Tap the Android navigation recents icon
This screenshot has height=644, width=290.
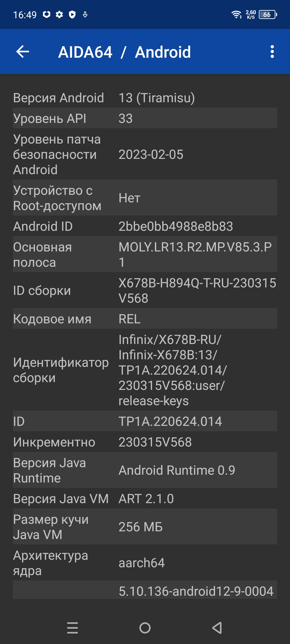(73, 628)
